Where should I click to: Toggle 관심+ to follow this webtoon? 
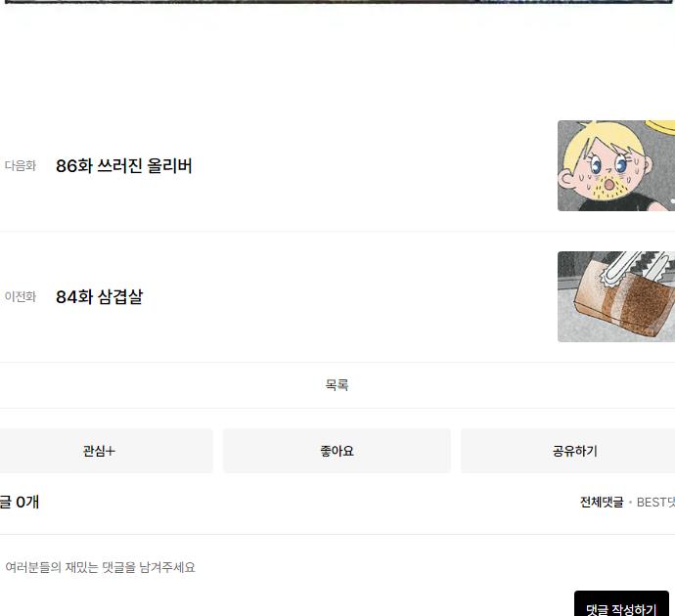click(99, 451)
